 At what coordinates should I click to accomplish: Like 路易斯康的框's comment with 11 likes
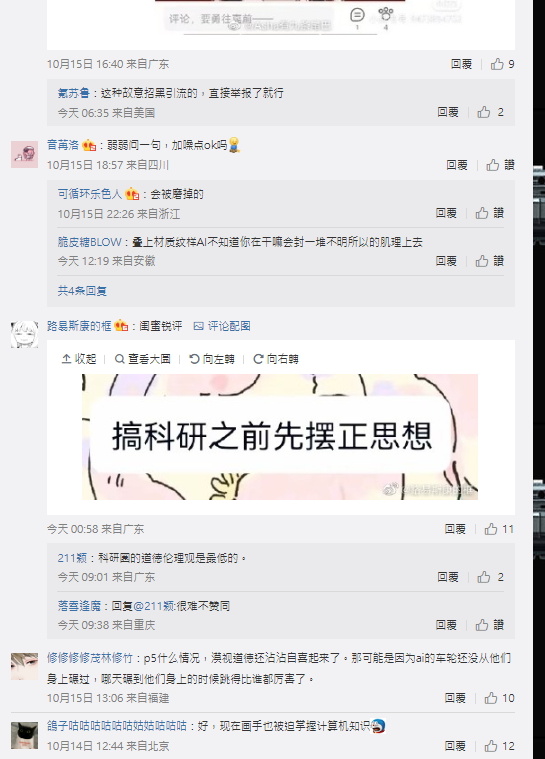(499, 529)
